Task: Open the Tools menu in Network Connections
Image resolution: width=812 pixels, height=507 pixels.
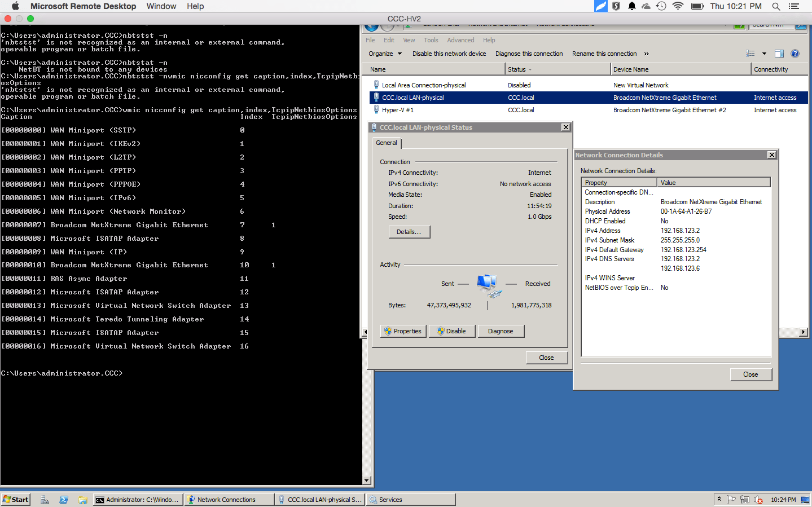Action: click(431, 40)
